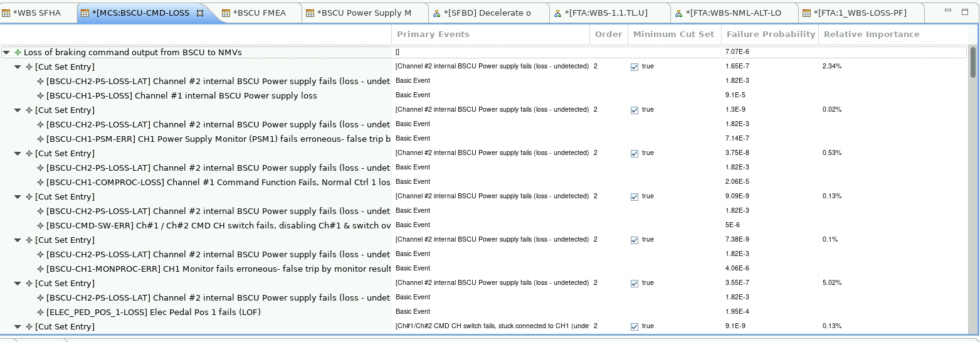Viewport: 980px width, 342px height.
Task: Click the event icon beside BSCU-CH1-PSM-ERR row
Action: pos(40,139)
